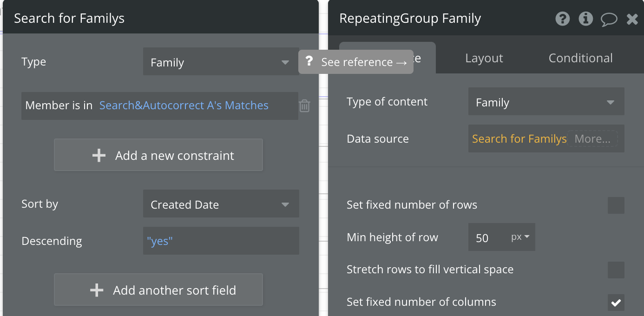Click the info icon in RepeatingGroup header
Image resolution: width=644 pixels, height=316 pixels.
pos(585,19)
